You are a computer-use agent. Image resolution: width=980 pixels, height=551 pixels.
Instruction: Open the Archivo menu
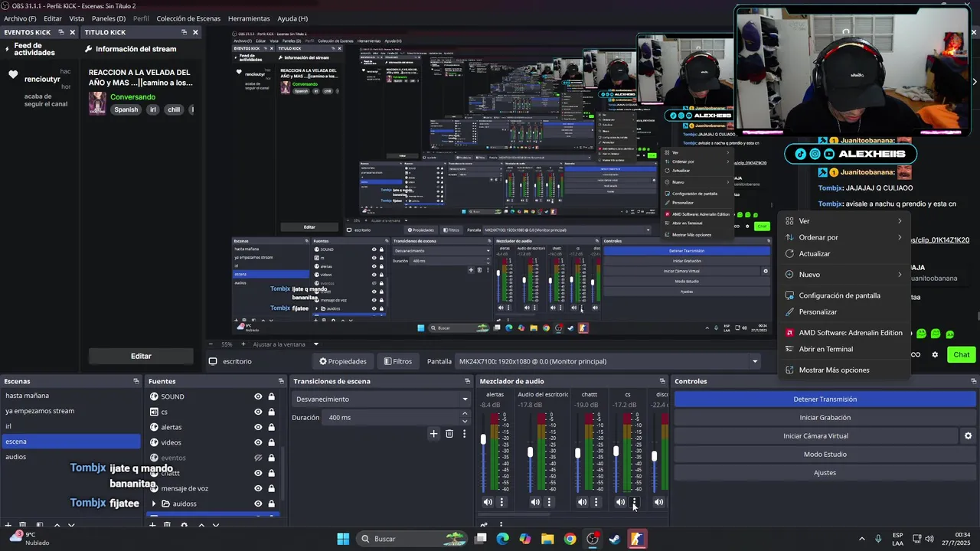point(20,18)
